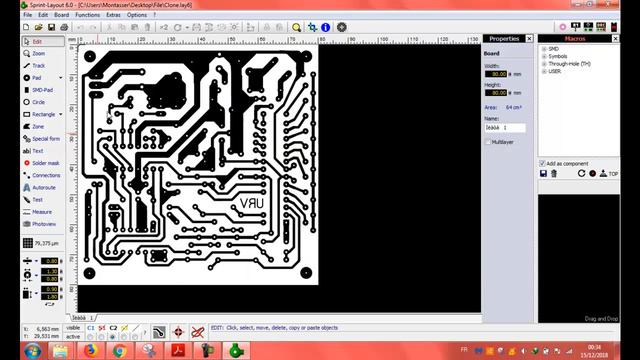Image resolution: width=640 pixels, height=360 pixels.
Task: Click the red crosshair icon in status bar
Action: click(178, 332)
